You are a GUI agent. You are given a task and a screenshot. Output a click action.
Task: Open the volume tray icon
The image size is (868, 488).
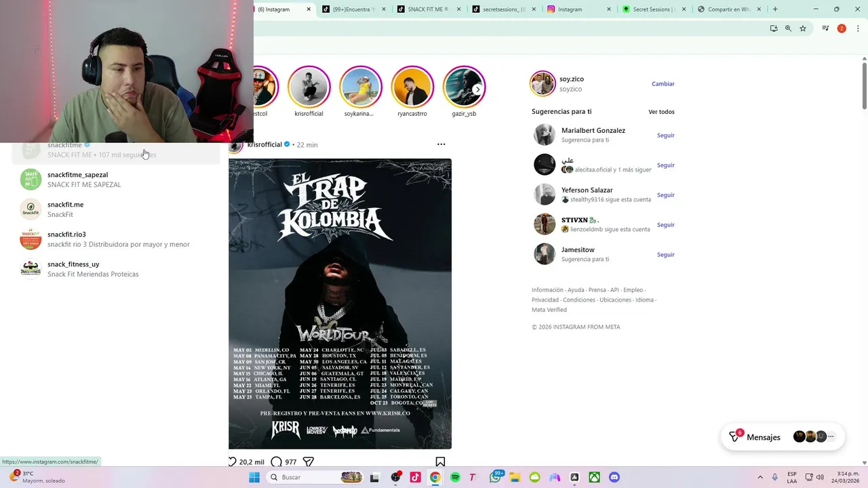820,477
